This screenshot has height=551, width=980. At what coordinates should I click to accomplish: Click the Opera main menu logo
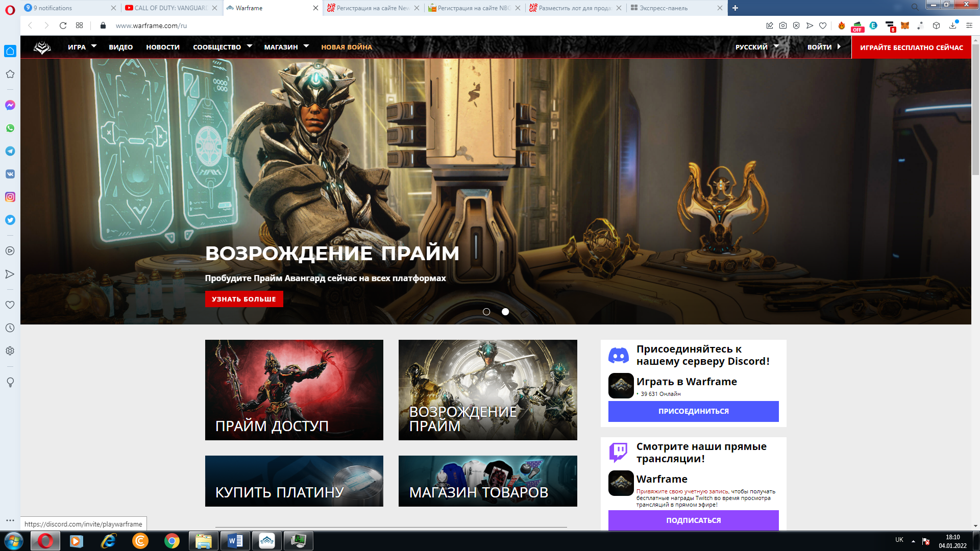coord(10,10)
